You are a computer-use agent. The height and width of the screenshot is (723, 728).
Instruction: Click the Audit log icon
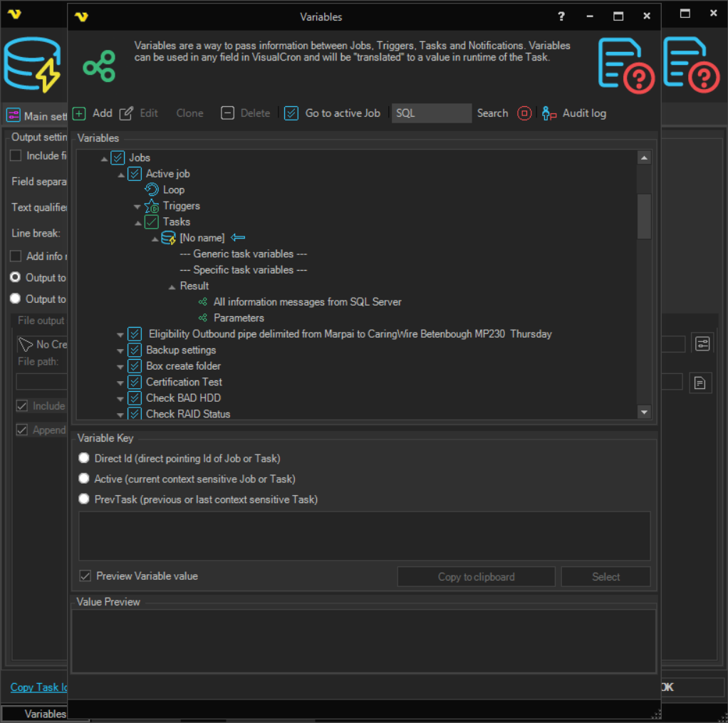pos(549,113)
